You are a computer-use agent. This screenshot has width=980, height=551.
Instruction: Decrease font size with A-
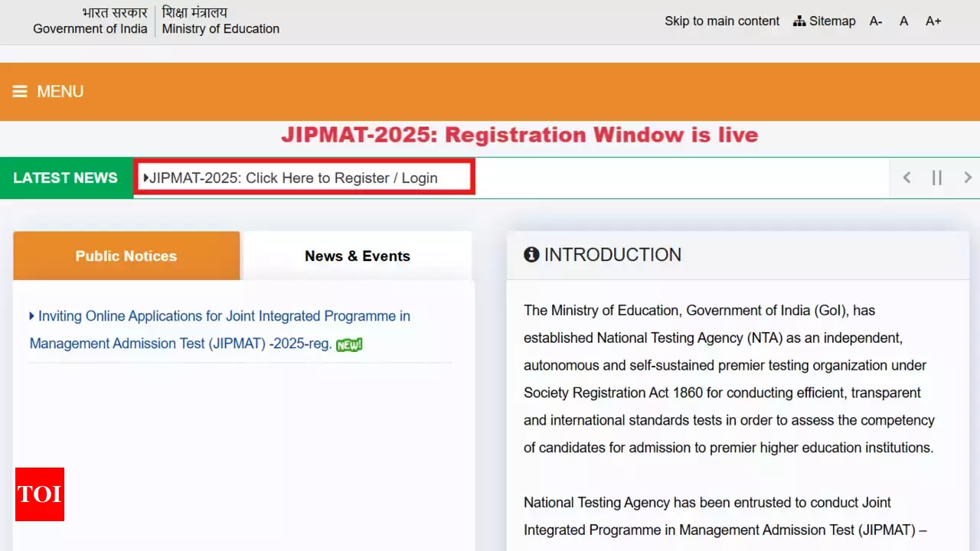pos(876,21)
